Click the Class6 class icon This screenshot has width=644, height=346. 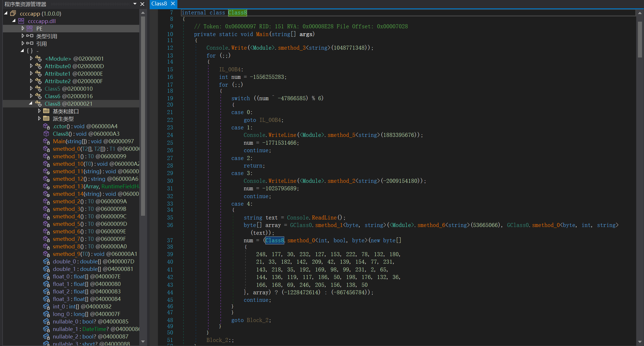tap(38, 96)
